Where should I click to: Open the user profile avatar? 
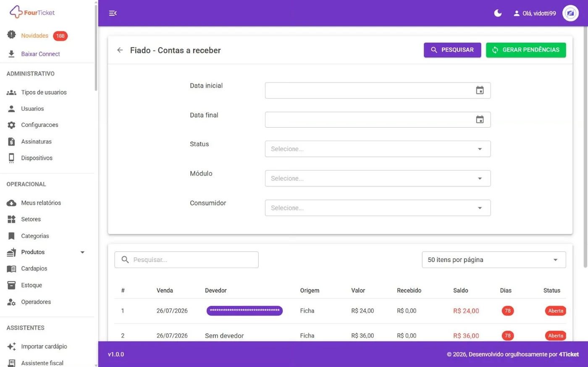(x=570, y=13)
